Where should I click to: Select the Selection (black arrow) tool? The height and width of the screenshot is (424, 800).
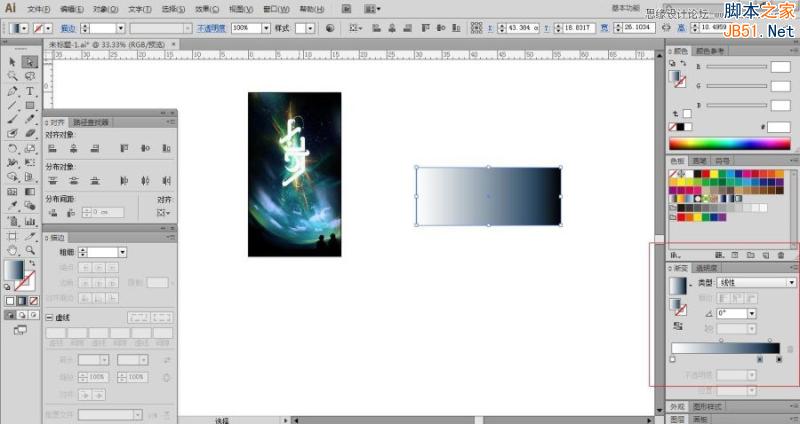pyautogui.click(x=13, y=62)
